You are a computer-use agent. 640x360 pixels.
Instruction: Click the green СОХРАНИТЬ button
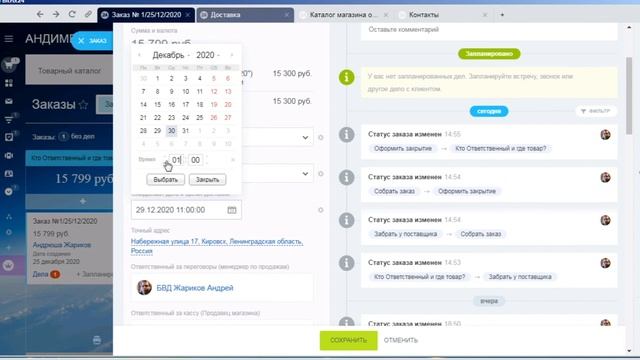coord(349,340)
